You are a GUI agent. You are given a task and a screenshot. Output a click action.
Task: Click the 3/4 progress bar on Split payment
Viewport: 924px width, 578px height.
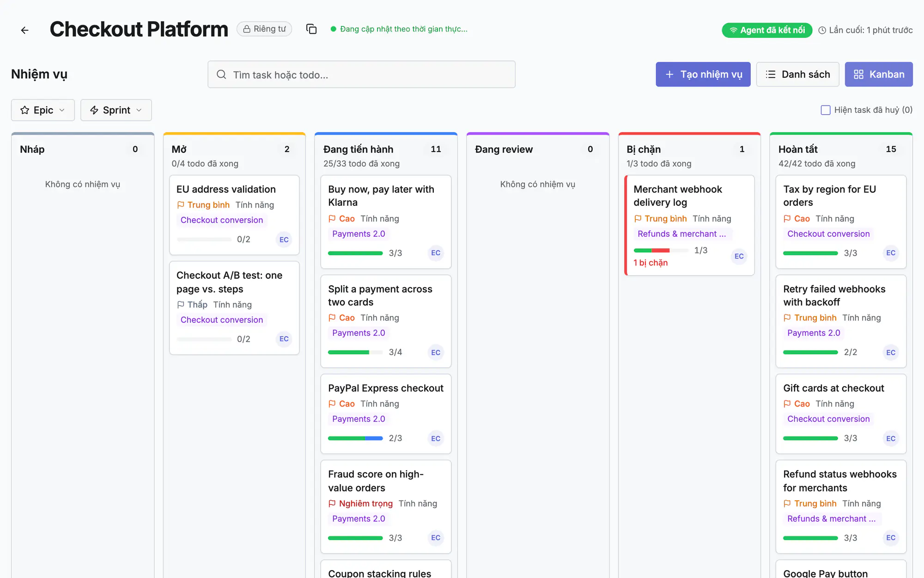[355, 352]
